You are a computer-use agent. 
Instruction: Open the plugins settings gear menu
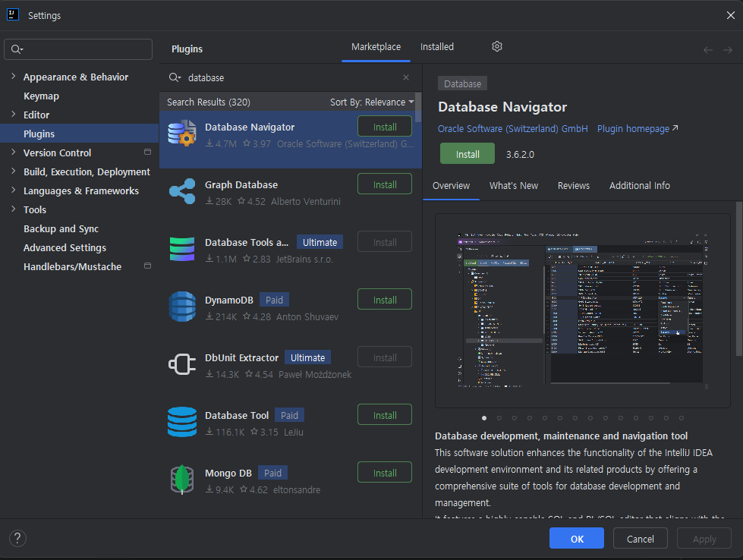click(x=496, y=46)
